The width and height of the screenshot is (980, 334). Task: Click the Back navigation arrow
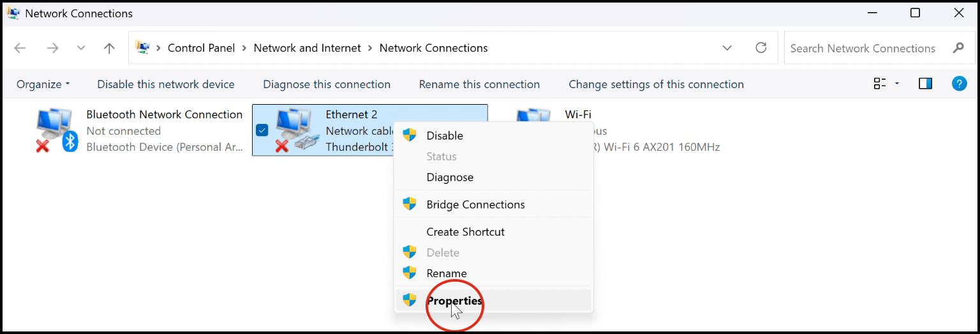pos(20,48)
